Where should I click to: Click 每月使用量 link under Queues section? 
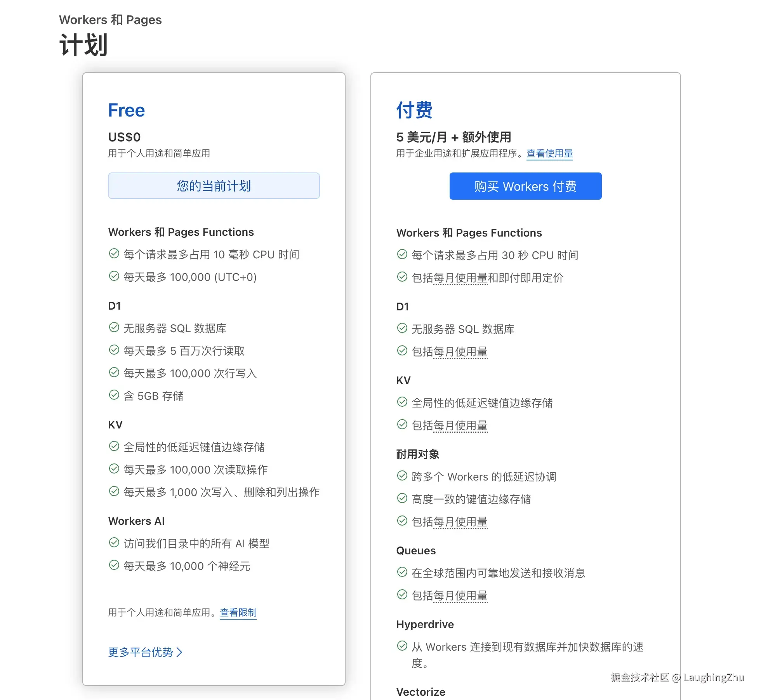460,596
